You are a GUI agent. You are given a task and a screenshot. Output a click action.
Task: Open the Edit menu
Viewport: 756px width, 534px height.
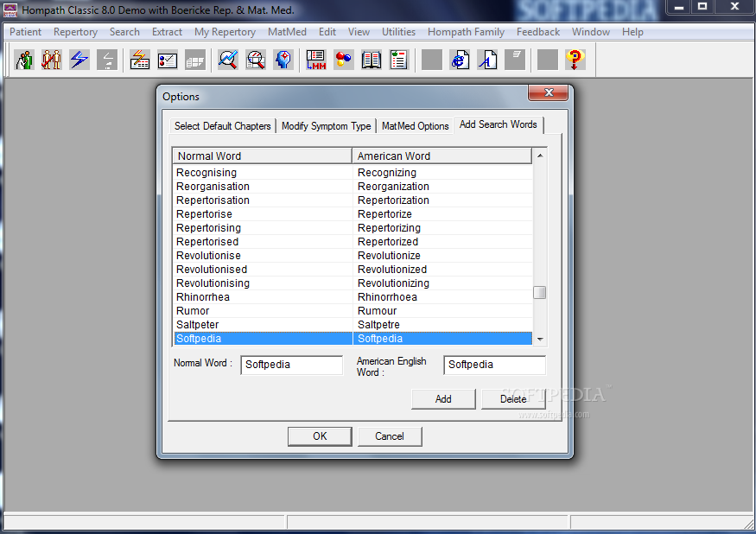327,32
